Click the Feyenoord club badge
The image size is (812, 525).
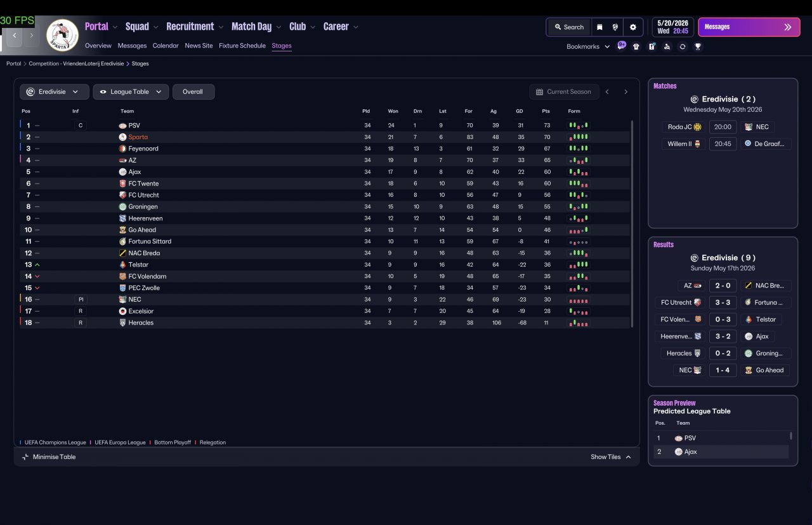click(x=122, y=149)
